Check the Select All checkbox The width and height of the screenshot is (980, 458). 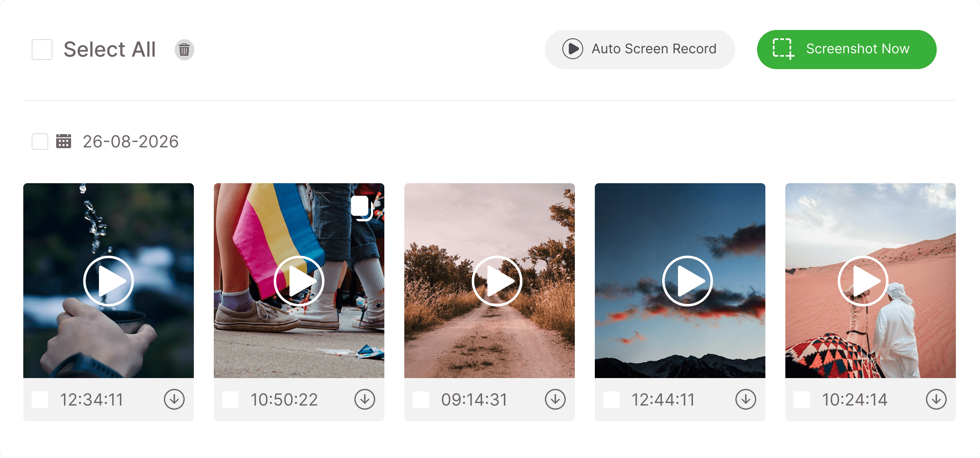(x=42, y=50)
